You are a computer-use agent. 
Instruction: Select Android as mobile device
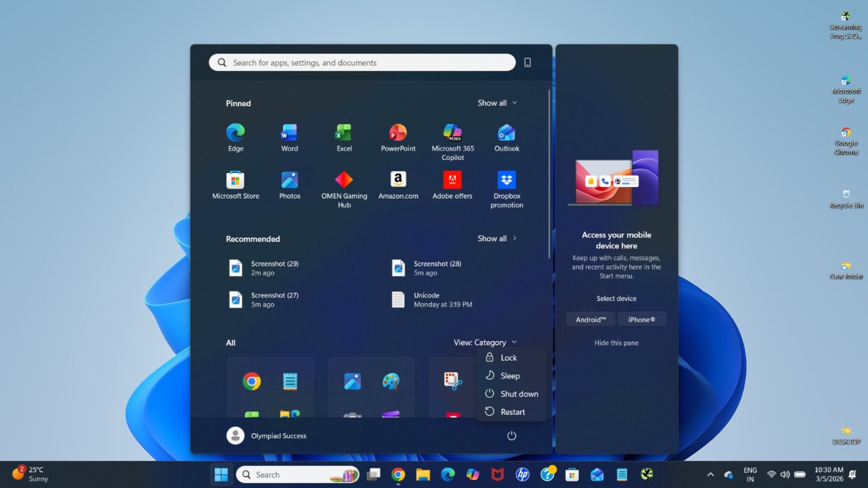[590, 319]
